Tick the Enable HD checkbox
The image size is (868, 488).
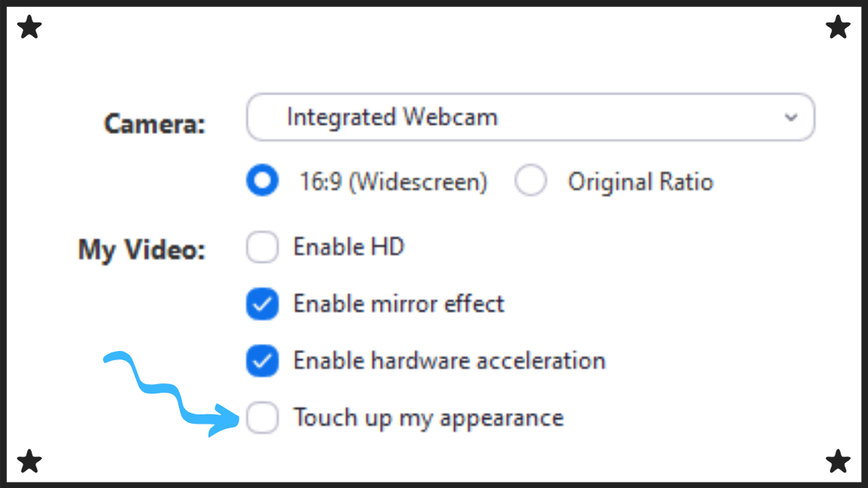263,248
